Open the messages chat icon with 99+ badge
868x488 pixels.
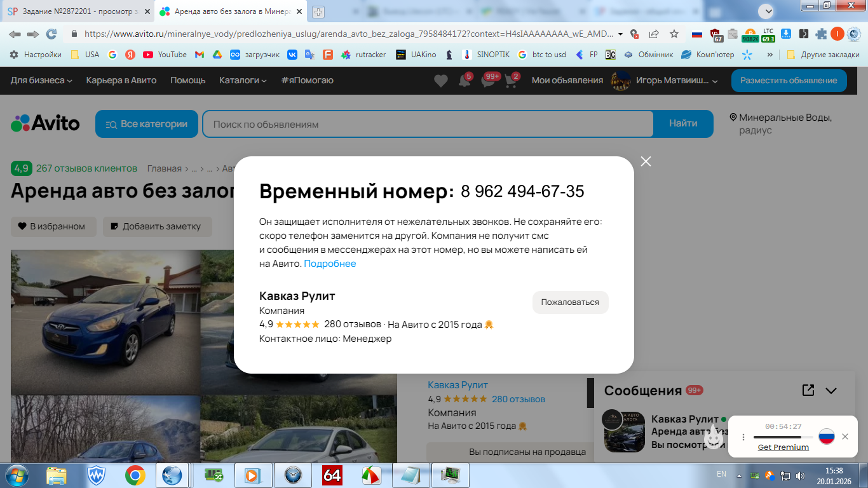tap(489, 81)
